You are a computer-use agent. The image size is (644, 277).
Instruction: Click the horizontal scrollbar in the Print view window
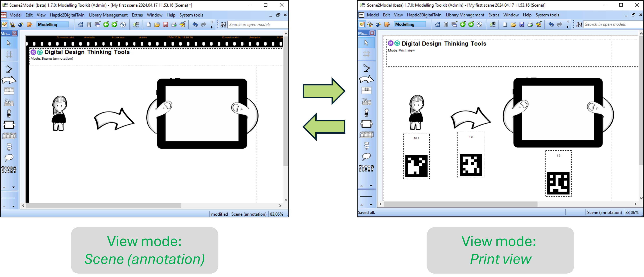coord(460,204)
